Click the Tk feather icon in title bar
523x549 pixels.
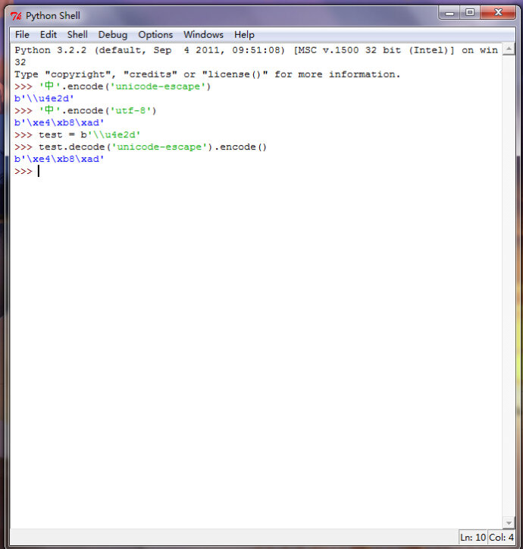[x=16, y=16]
